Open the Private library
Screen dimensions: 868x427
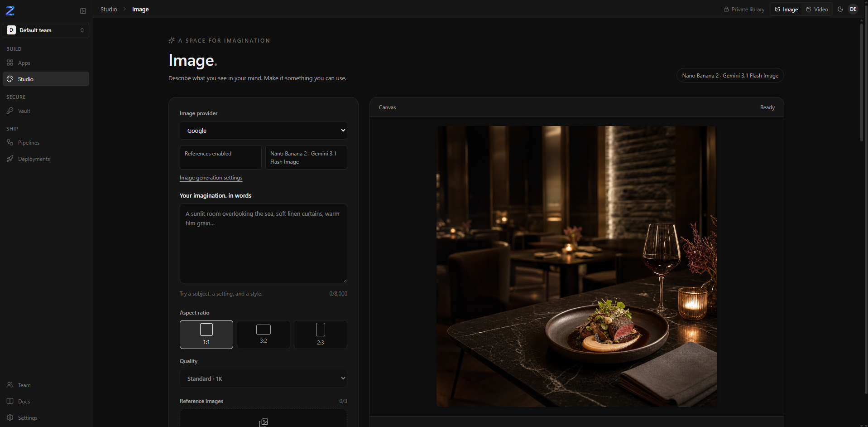coord(744,9)
